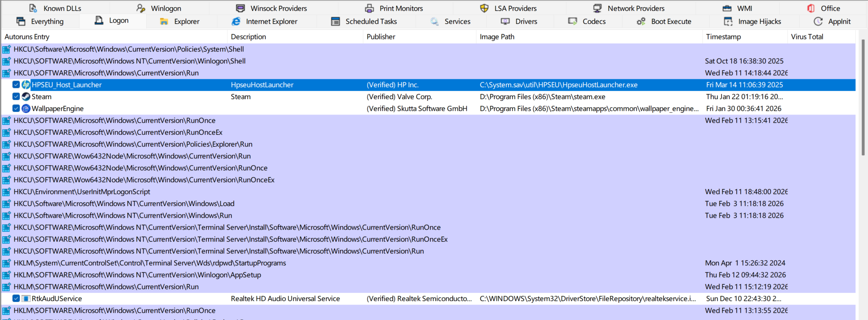Click the Everything tab icon
Viewport: 868px width, 320px height.
pos(21,21)
